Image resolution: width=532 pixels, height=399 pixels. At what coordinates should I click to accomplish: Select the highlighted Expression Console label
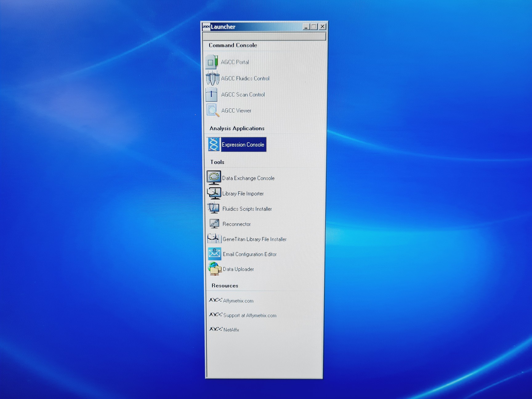[x=243, y=145]
